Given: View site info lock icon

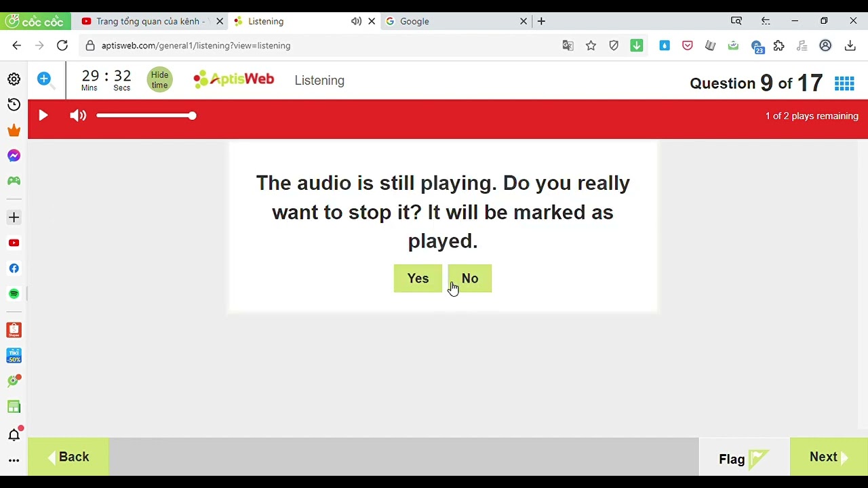Looking at the screenshot, I should [x=90, y=45].
